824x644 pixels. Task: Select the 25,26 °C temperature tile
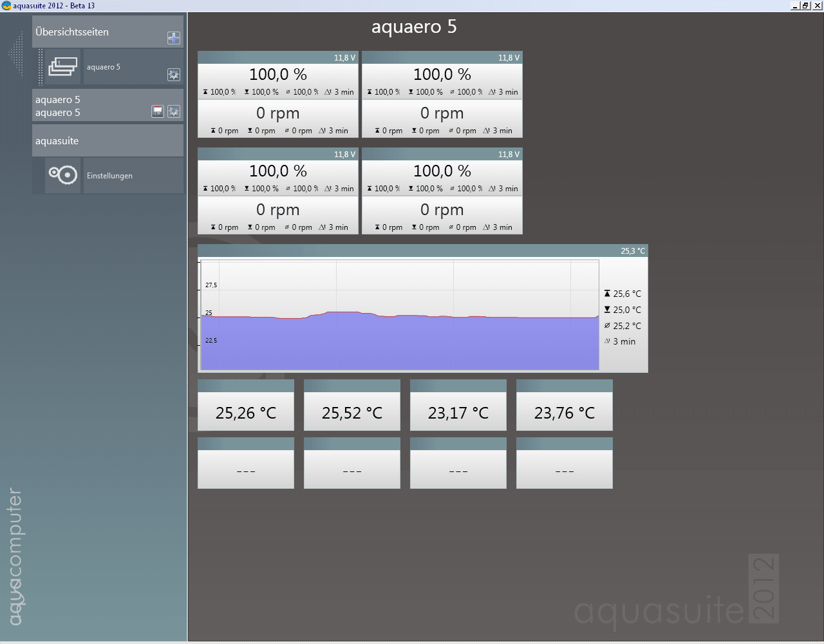[246, 405]
